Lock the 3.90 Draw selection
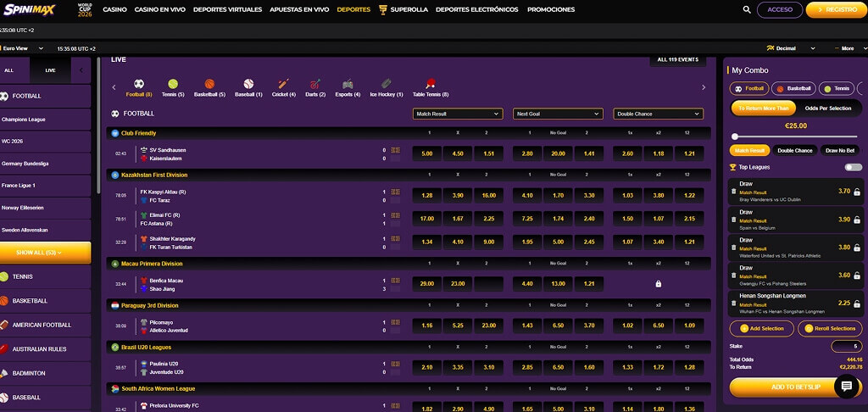Viewport: 868px width, 412px height. (x=857, y=220)
